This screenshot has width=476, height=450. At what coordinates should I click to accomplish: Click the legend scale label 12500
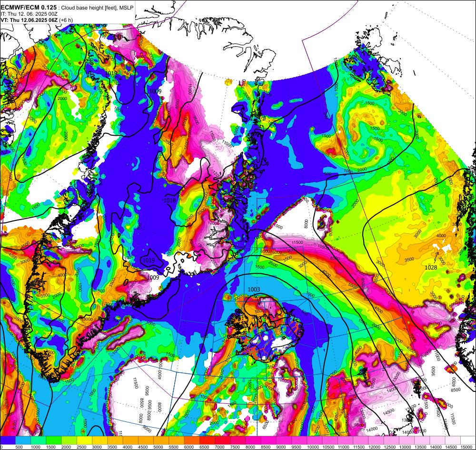coord(390,447)
